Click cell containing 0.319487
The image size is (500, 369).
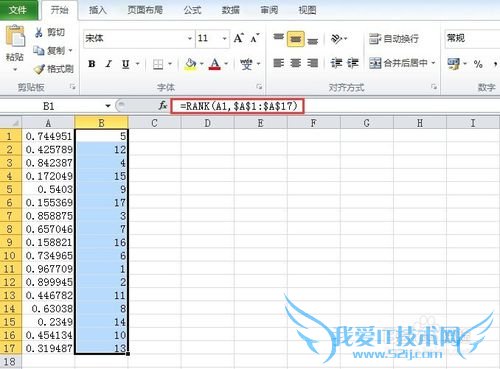click(x=48, y=348)
